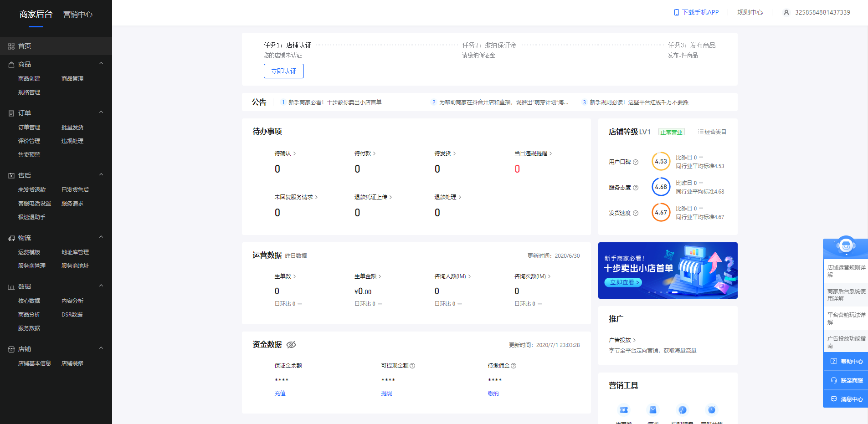Collapse the 数据 sidebar section
Image resolution: width=868 pixels, height=424 pixels.
(x=101, y=286)
